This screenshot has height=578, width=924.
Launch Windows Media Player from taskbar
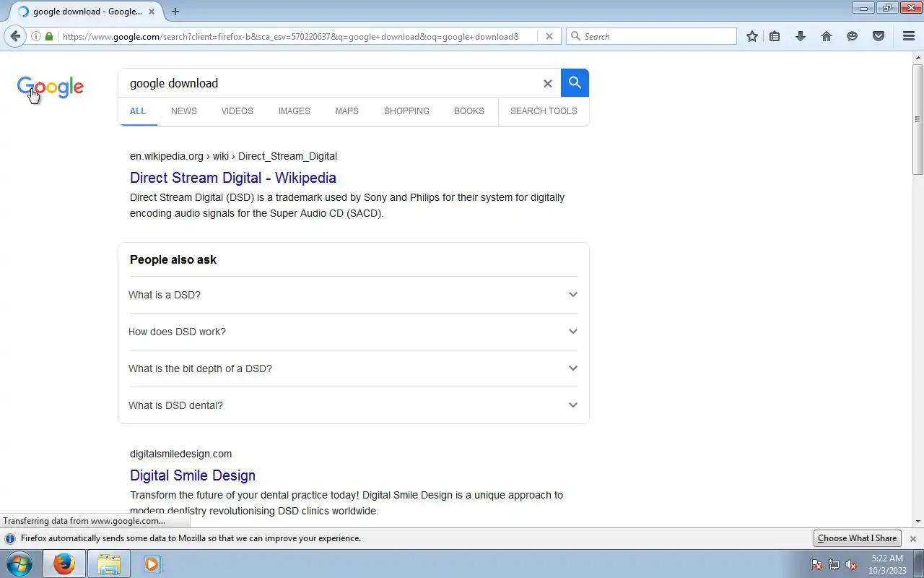(152, 564)
